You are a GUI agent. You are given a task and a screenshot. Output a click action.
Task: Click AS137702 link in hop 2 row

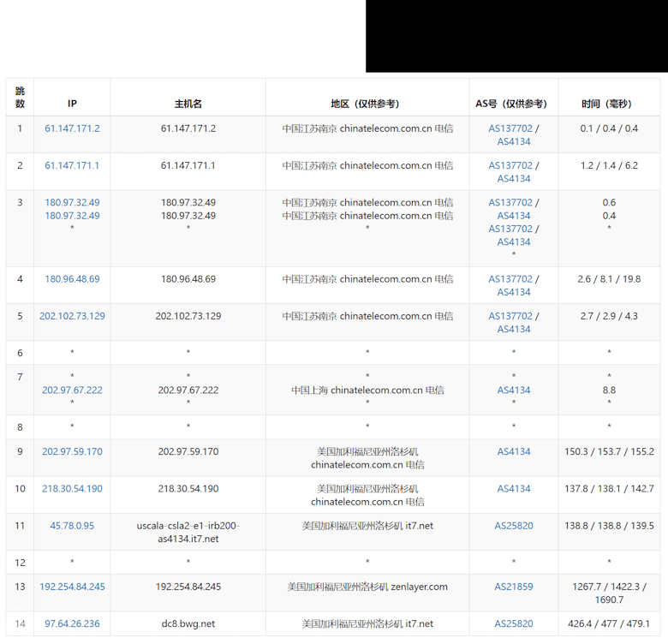point(510,165)
